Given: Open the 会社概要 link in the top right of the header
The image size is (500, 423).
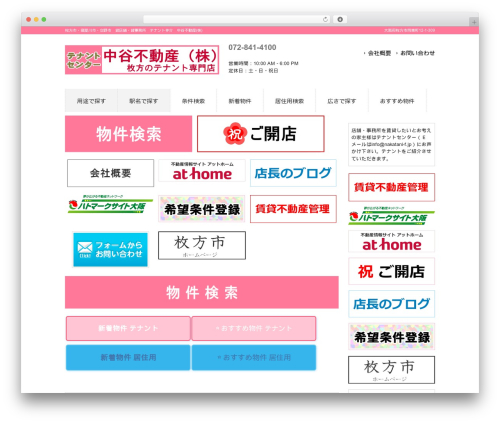Looking at the screenshot, I should click(379, 53).
